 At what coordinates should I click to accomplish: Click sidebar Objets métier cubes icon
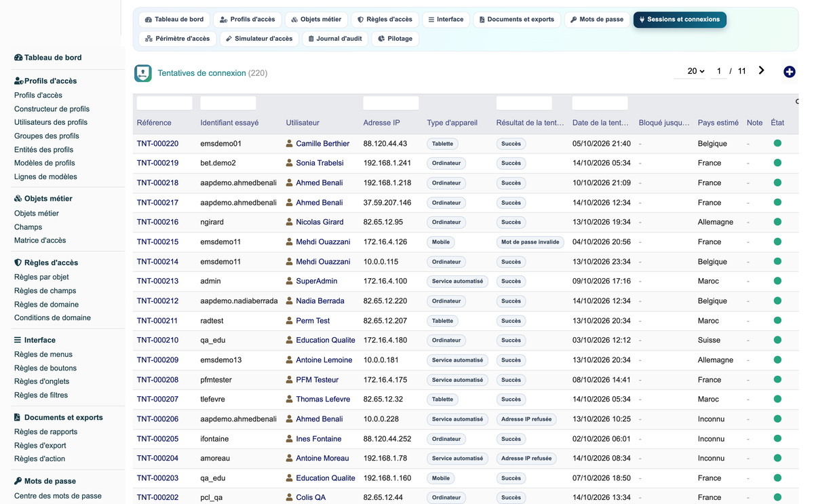[x=18, y=199]
